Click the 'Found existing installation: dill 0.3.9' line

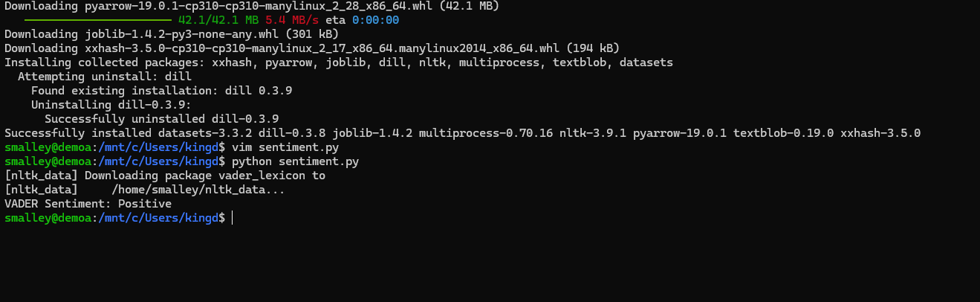[x=161, y=91]
